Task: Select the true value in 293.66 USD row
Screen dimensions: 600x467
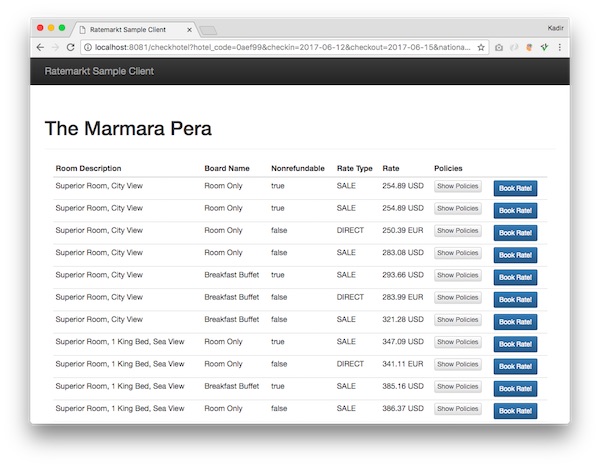Action: 277,274
